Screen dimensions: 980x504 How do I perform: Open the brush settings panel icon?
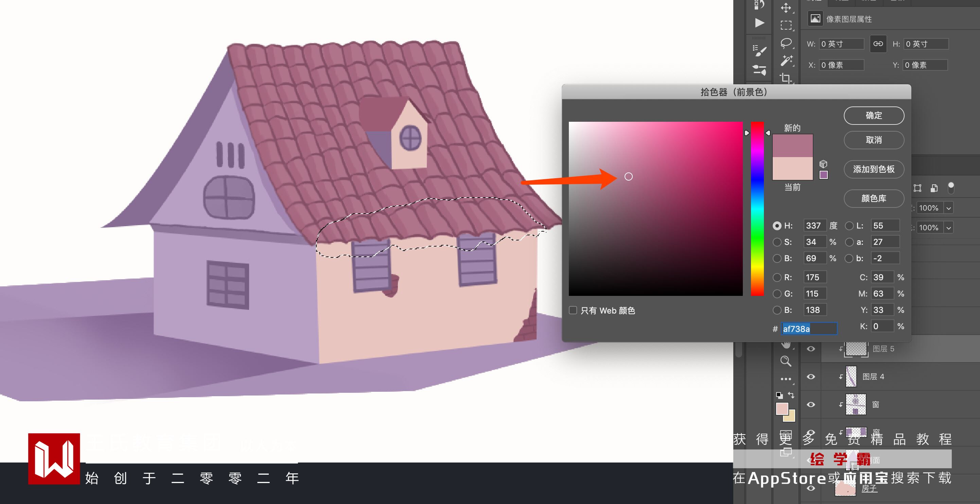(759, 51)
